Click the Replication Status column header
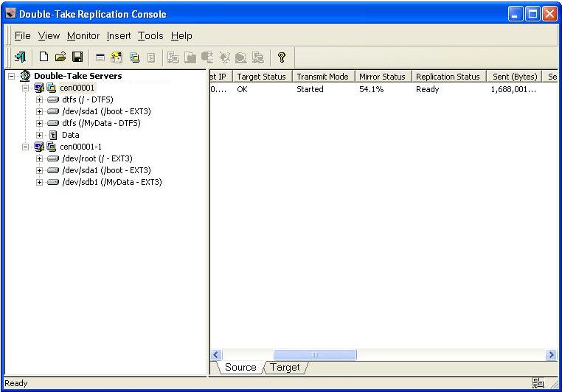Screen dimensions: 562x392 point(448,77)
